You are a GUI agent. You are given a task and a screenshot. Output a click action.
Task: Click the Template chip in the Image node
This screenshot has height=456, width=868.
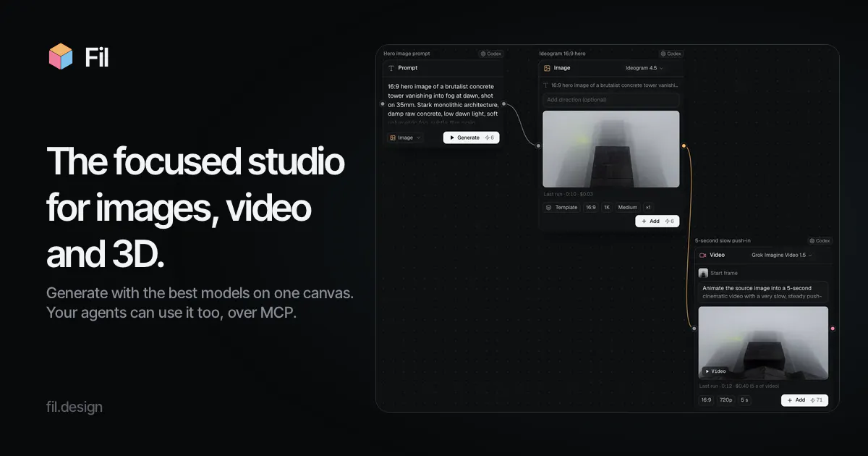pyautogui.click(x=562, y=207)
